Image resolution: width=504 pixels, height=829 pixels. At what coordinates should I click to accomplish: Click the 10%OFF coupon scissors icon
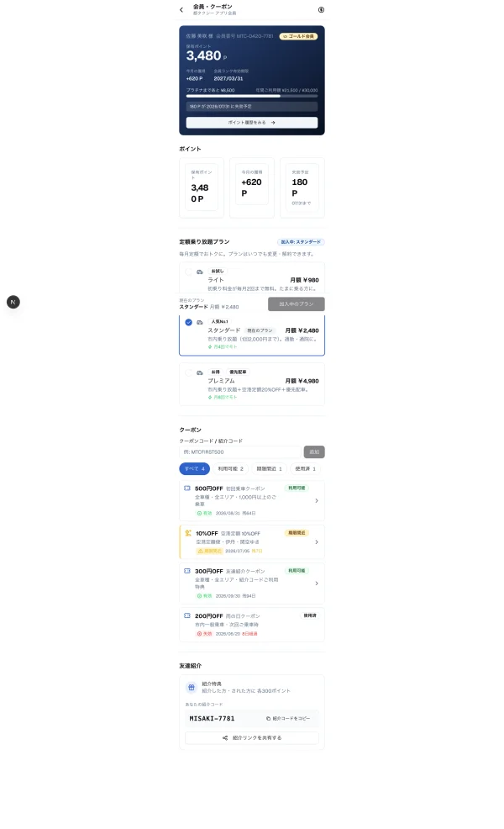(x=188, y=533)
